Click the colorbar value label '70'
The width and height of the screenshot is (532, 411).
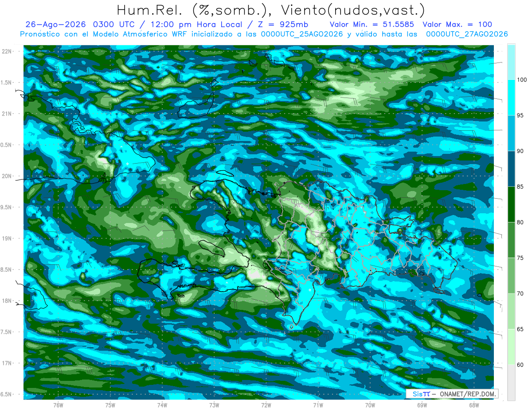coord(521,294)
